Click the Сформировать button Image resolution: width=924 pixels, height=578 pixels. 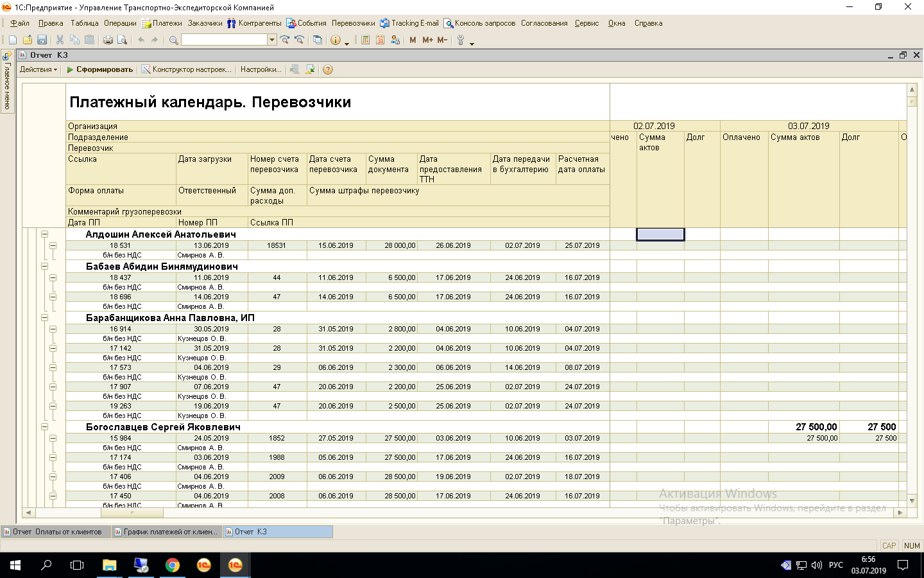100,69
